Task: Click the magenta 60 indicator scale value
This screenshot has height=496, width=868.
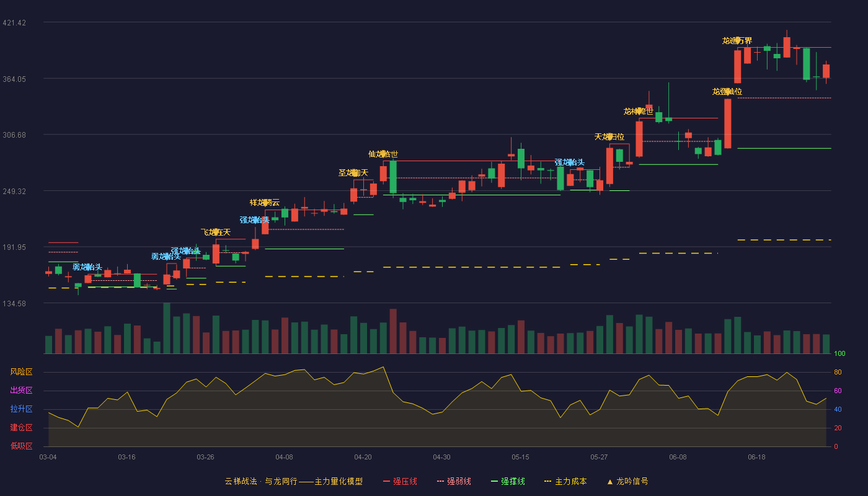Action: (838, 391)
